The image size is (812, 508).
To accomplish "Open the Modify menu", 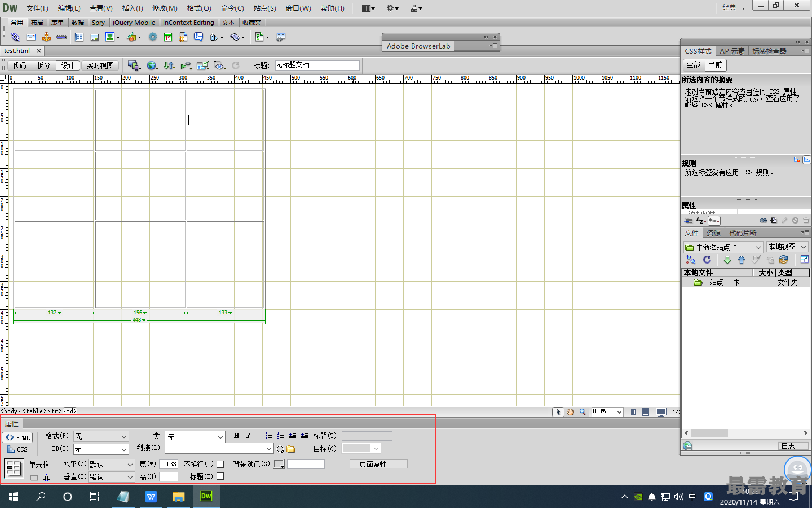I will tap(165, 8).
